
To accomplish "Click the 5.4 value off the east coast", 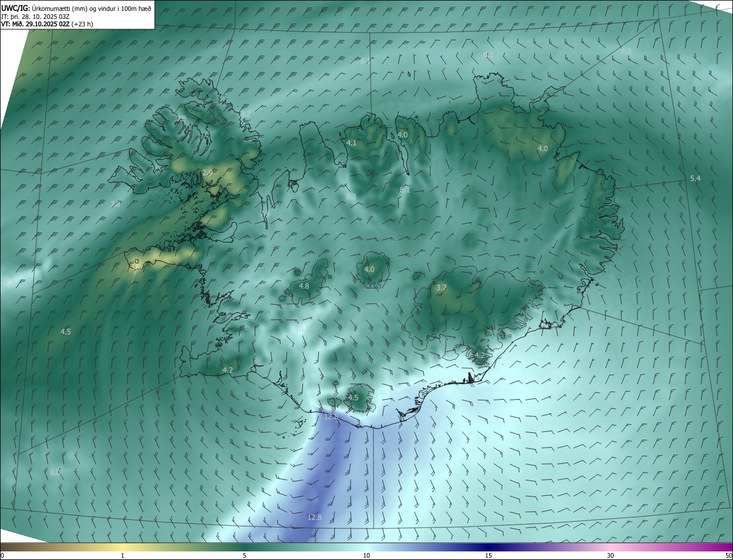I will 695,179.
